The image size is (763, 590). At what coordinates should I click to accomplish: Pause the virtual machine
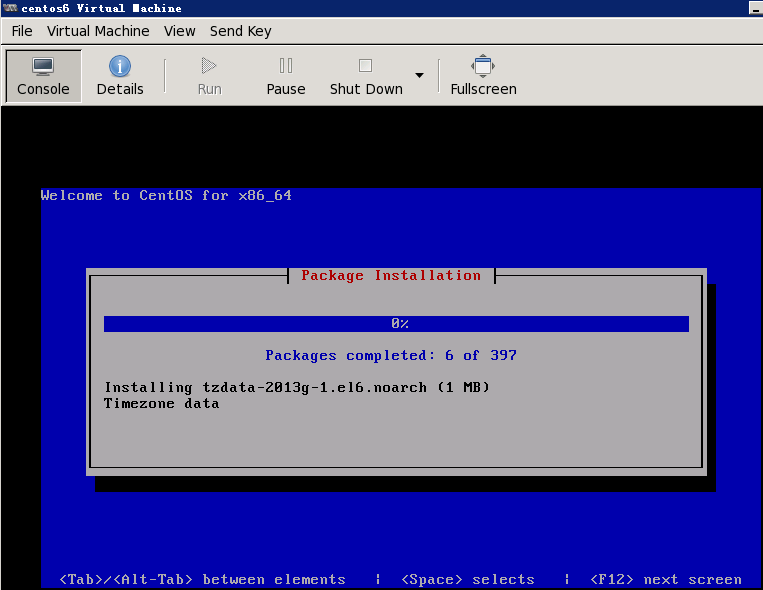286,76
